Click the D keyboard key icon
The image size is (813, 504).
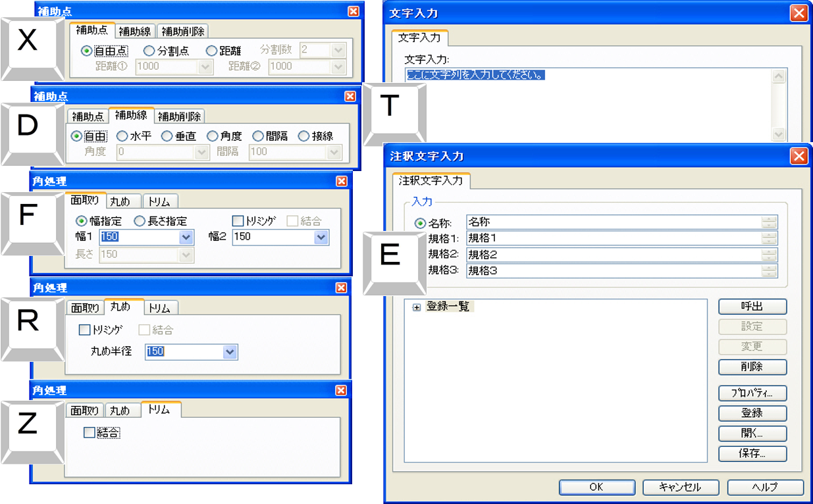click(x=28, y=126)
